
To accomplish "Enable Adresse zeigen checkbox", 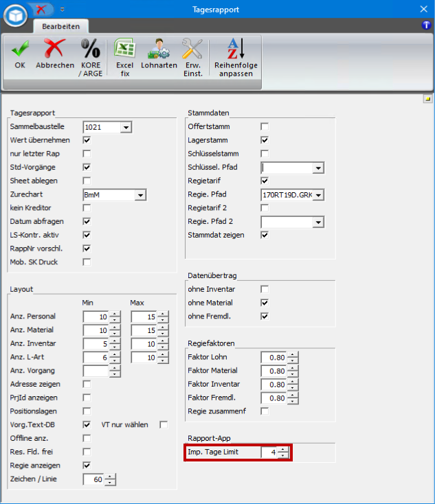I will (87, 384).
